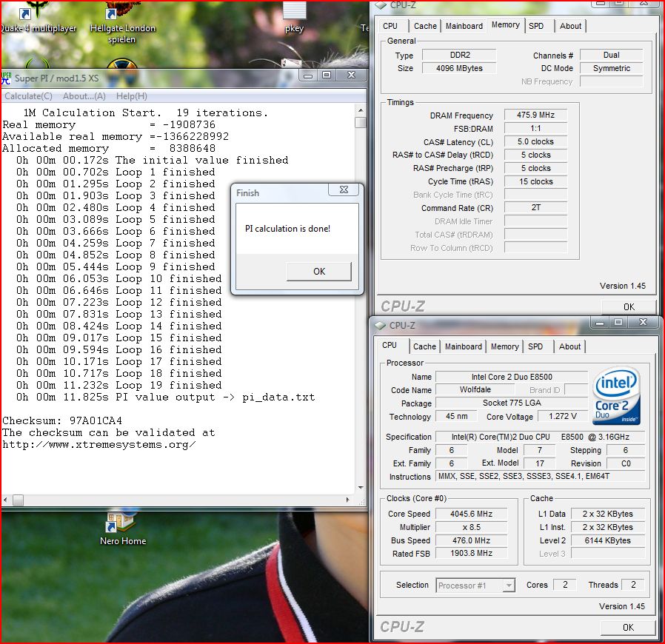Image resolution: width=665 pixels, height=644 pixels.
Task: Open Nero Home desktop shortcut
Action: pos(123,527)
